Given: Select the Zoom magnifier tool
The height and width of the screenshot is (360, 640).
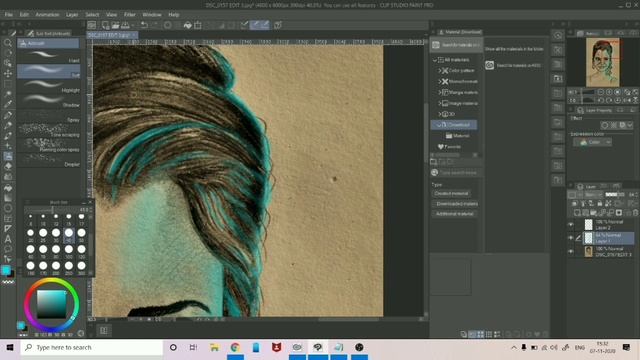Looking at the screenshot, I should click(8, 43).
